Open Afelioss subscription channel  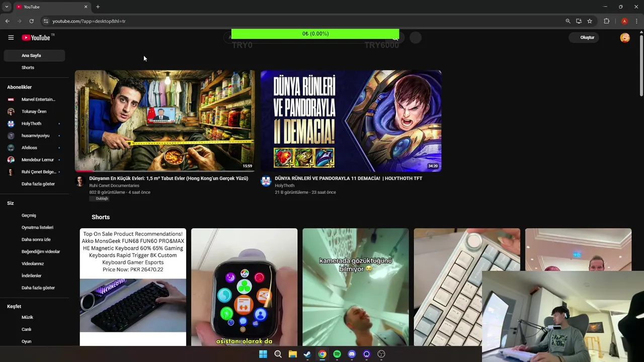coord(35,148)
